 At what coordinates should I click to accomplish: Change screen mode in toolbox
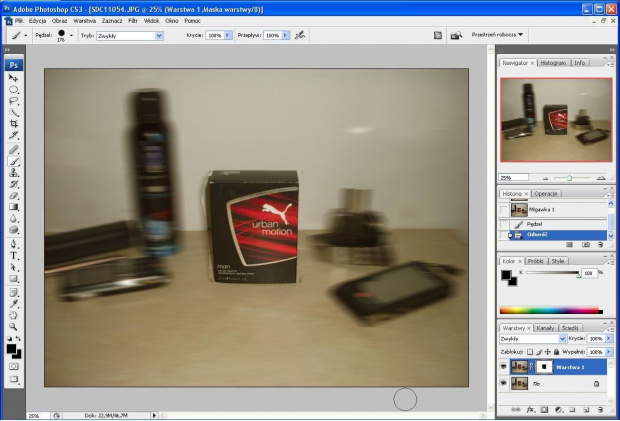[13, 379]
